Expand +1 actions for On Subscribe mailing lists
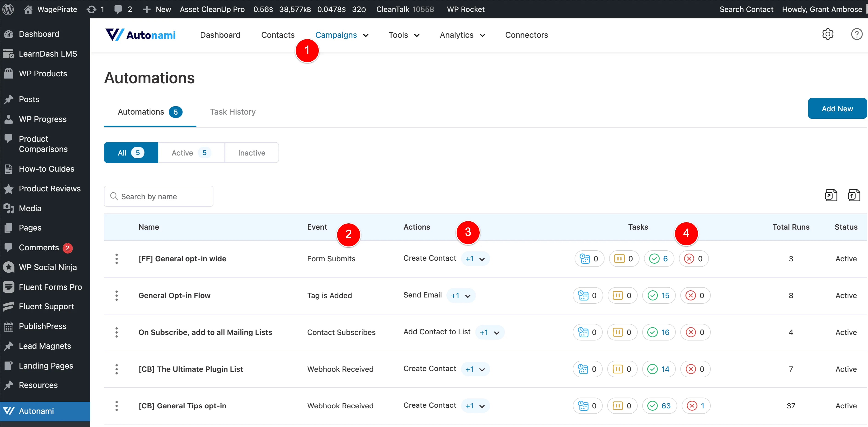This screenshot has width=868, height=427. [x=489, y=333]
